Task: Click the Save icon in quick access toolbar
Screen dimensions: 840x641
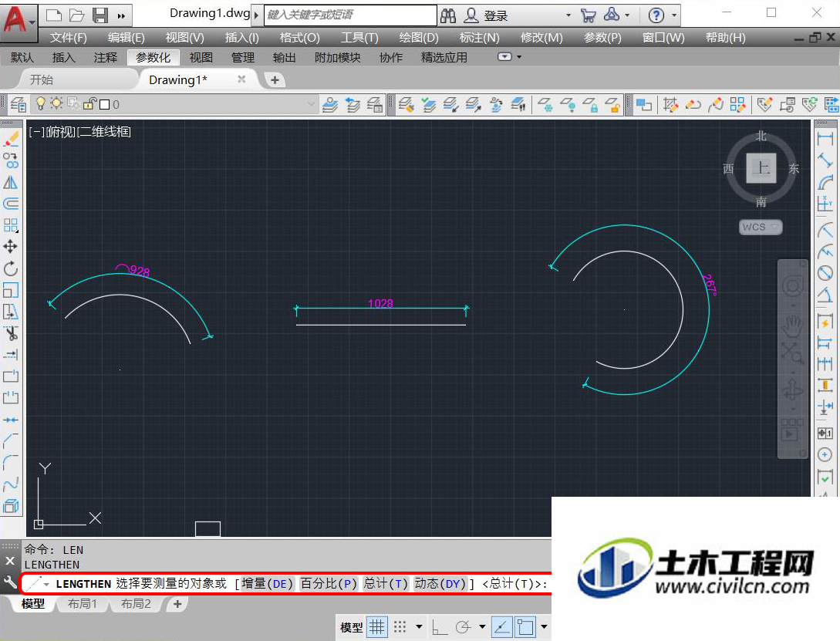Action: coord(100,15)
